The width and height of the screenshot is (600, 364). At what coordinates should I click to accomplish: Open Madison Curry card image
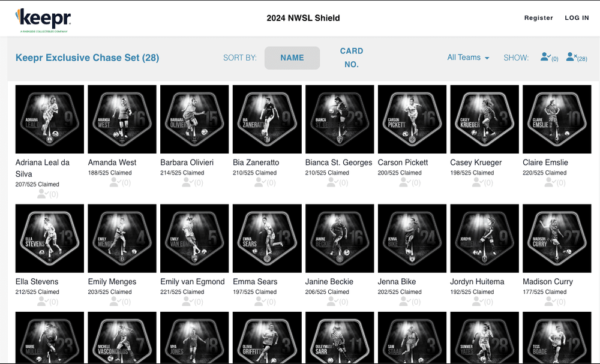tap(557, 238)
